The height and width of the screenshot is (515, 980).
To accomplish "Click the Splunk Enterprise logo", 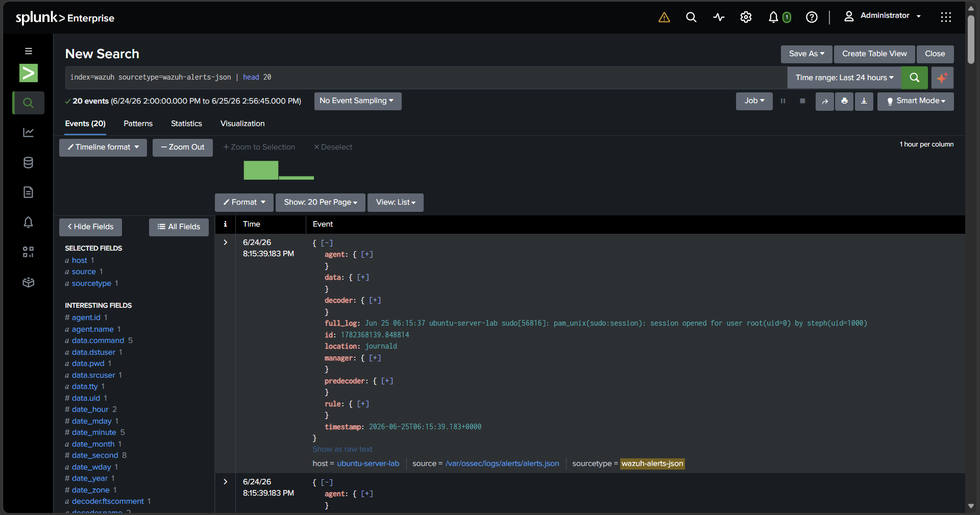I will tap(65, 18).
